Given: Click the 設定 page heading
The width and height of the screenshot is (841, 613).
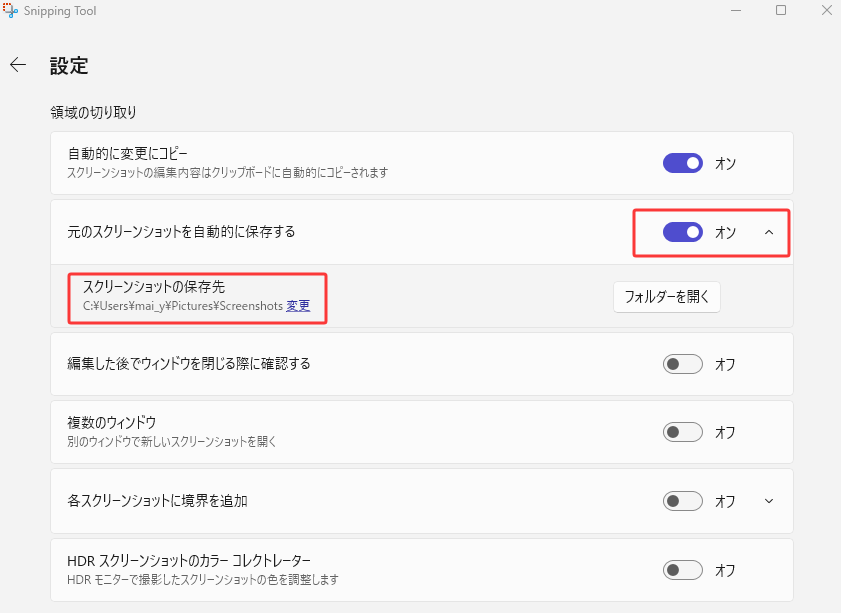Looking at the screenshot, I should [x=69, y=66].
